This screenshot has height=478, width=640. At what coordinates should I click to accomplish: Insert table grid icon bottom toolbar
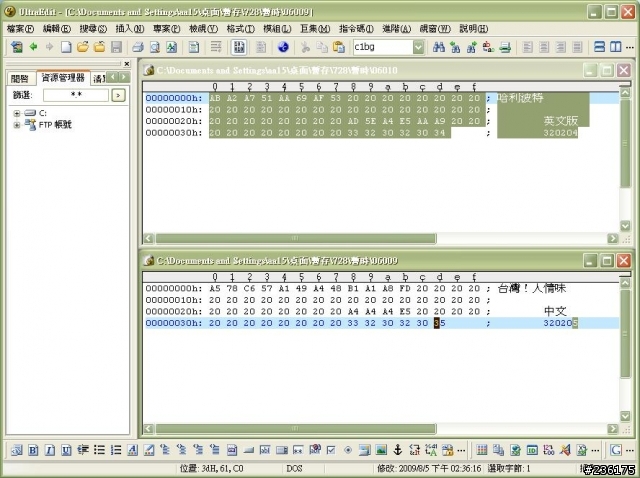pyautogui.click(x=482, y=450)
